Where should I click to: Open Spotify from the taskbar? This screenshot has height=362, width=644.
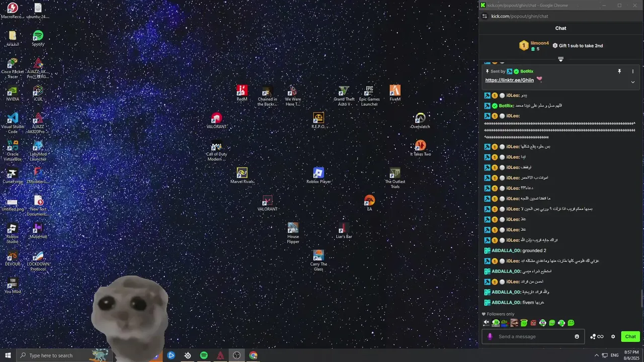(x=204, y=355)
